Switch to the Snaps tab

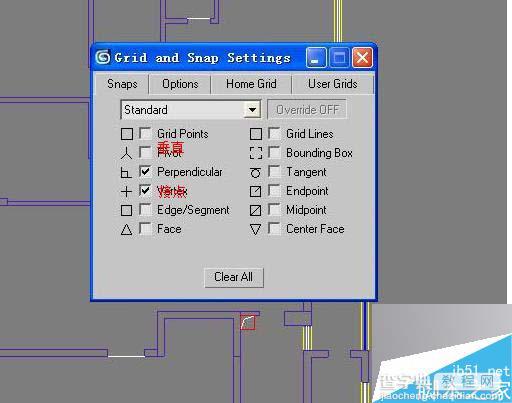tap(122, 84)
